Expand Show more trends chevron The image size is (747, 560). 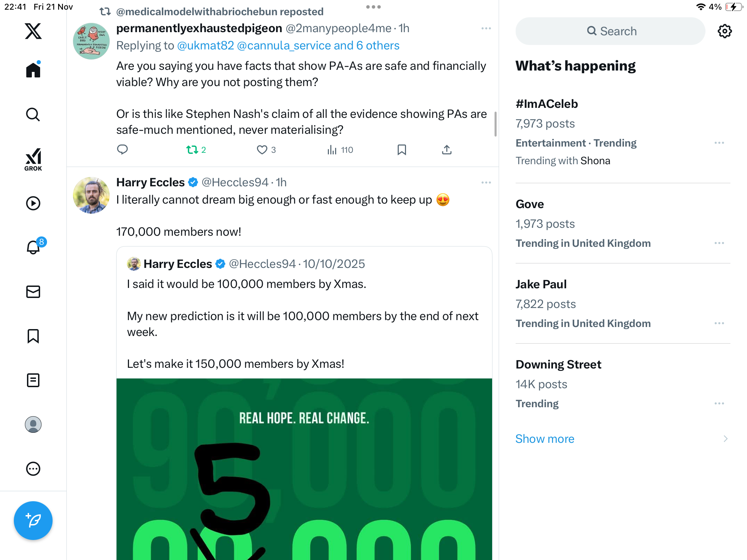click(x=725, y=439)
